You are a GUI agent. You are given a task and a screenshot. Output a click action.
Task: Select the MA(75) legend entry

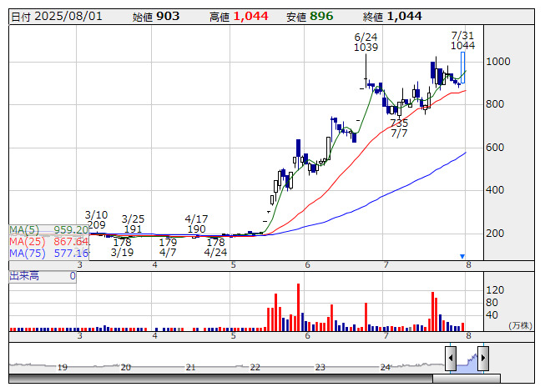tap(48, 253)
